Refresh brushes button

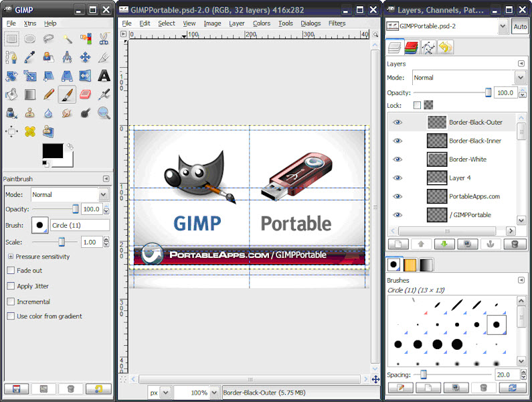pyautogui.click(x=513, y=388)
